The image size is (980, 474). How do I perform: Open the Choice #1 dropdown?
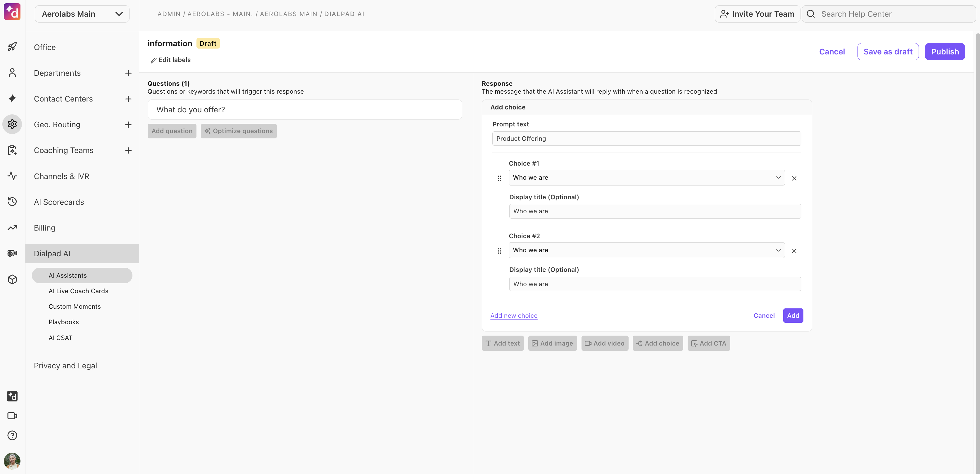[x=646, y=177]
